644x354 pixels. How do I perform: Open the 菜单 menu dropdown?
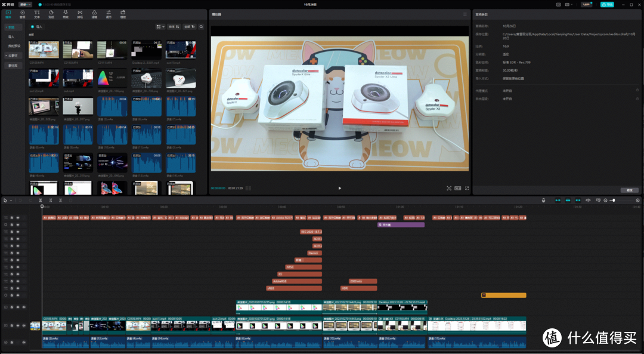tap(25, 5)
